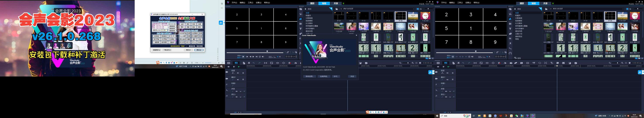Viewport: 644px width, 118px height.
Task: Mute the 音乐1 track in right window
Action: 446,97
